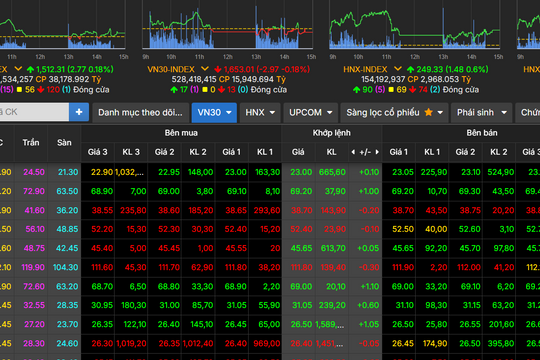The image size is (540, 360).
Task: Click the blue plus add-symbol button
Action: [x=79, y=112]
